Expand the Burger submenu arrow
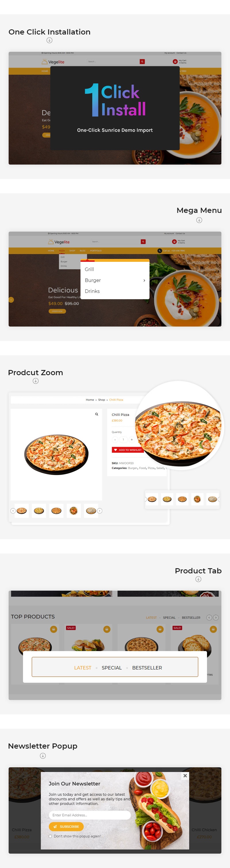This screenshot has width=230, height=868. [144, 280]
